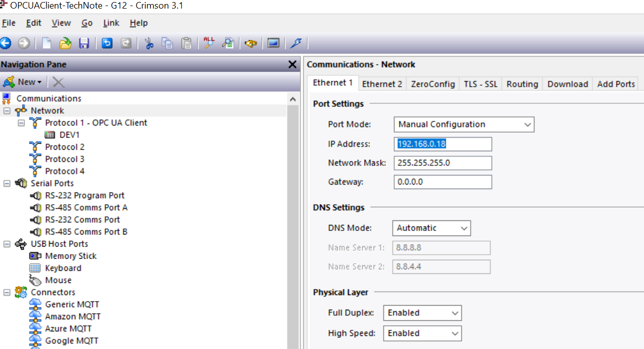The width and height of the screenshot is (644, 349).
Task: Collapse Protocol 1 - OPC UA Client node
Action: [x=21, y=123]
